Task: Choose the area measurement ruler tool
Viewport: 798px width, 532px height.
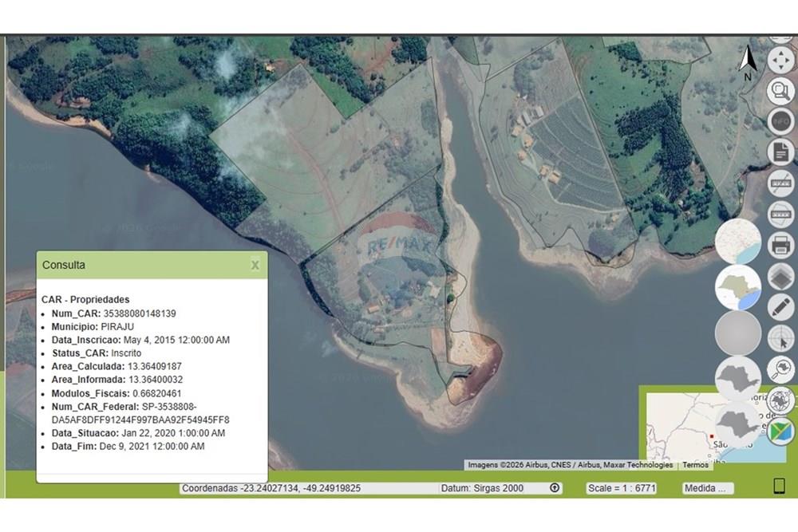Action: [x=780, y=215]
